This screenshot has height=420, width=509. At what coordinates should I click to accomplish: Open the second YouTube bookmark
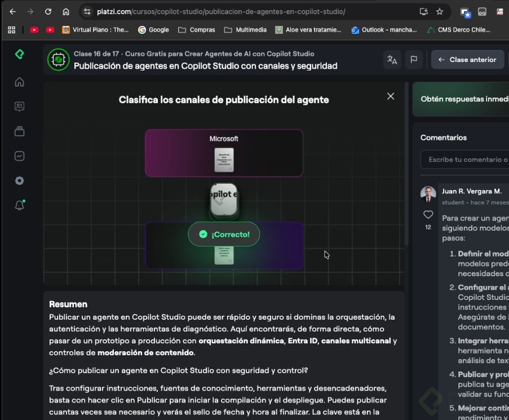click(50, 30)
